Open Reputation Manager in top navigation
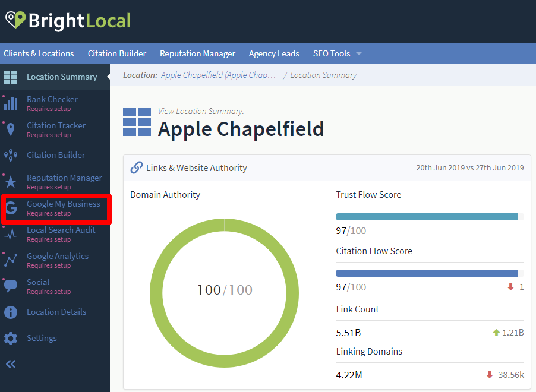536x392 pixels. [197, 53]
